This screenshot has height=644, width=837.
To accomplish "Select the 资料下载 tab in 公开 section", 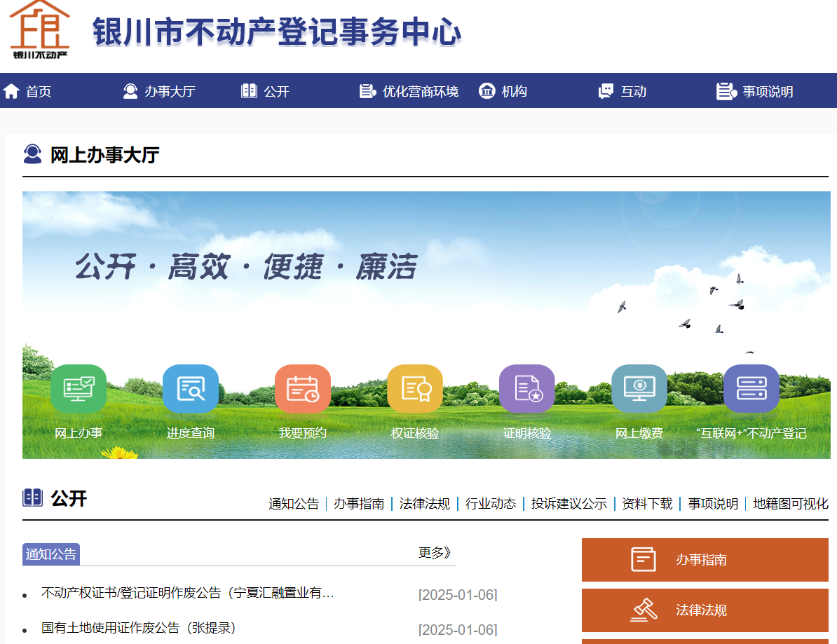I will 645,504.
